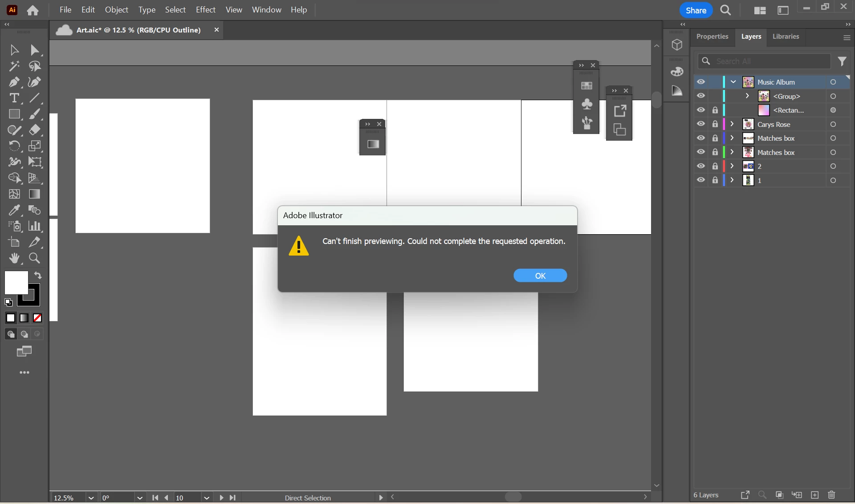Collapse the Music Album layer
The width and height of the screenshot is (855, 504).
coord(733,82)
